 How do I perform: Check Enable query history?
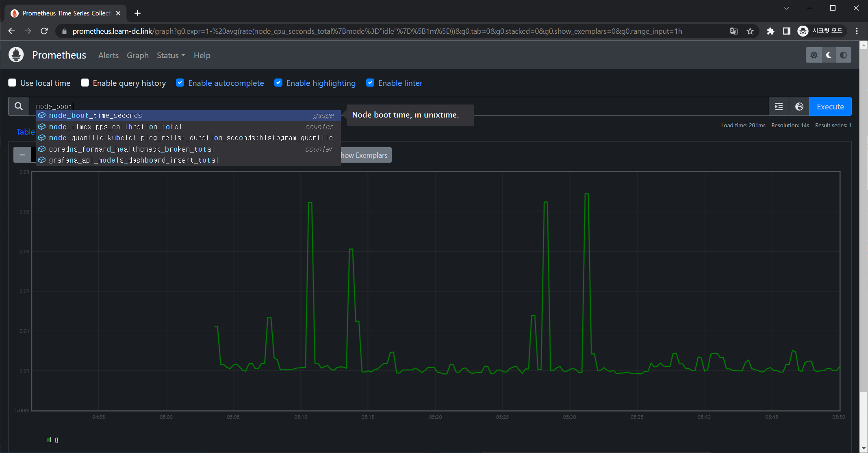point(85,83)
